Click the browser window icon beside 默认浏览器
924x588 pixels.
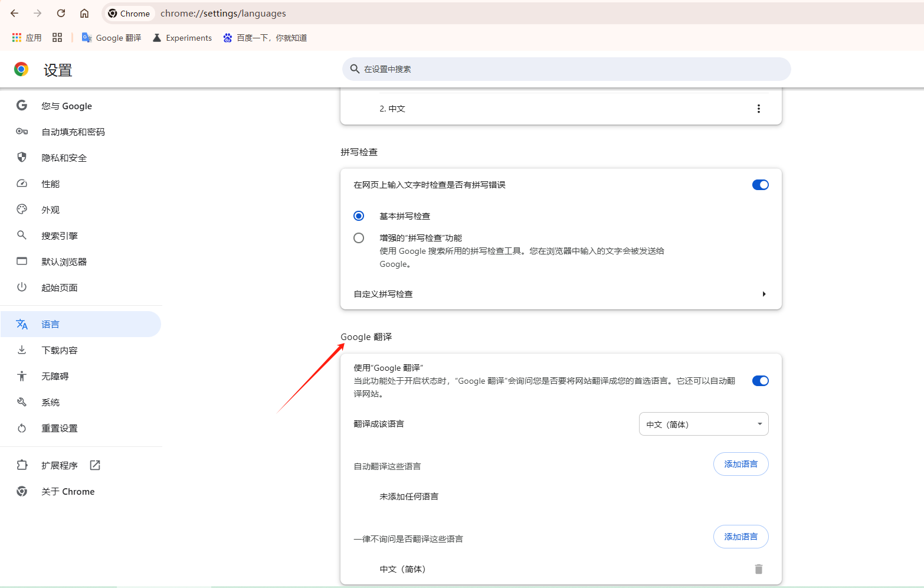pos(22,261)
